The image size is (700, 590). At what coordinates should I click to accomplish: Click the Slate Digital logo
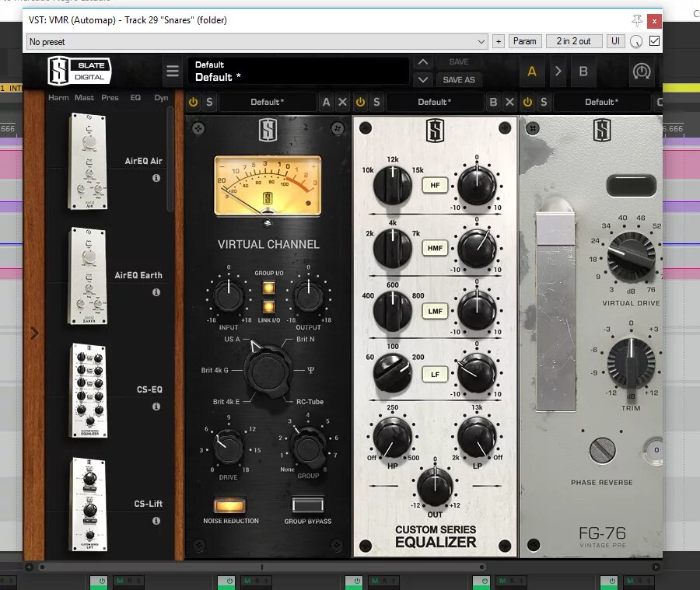coord(79,71)
